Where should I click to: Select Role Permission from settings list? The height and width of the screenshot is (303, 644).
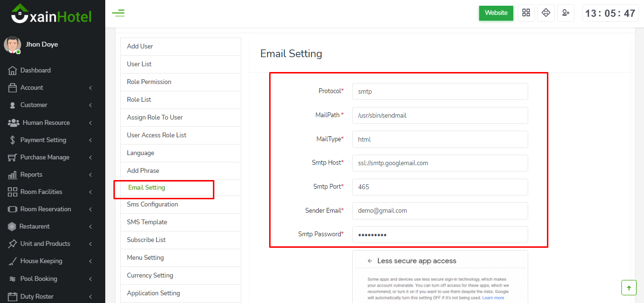149,82
